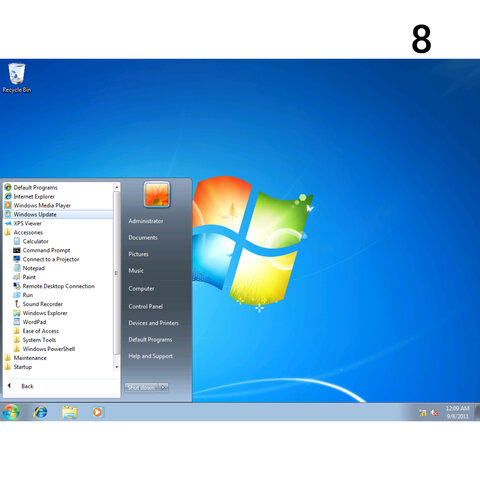Open Internet Explorer taskbar icon

pyautogui.click(x=40, y=412)
